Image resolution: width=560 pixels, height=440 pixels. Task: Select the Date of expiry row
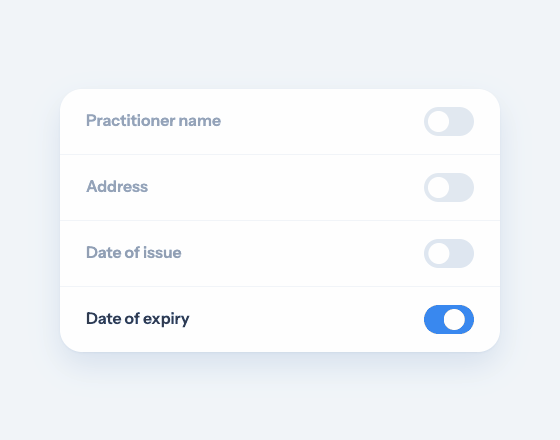280,319
